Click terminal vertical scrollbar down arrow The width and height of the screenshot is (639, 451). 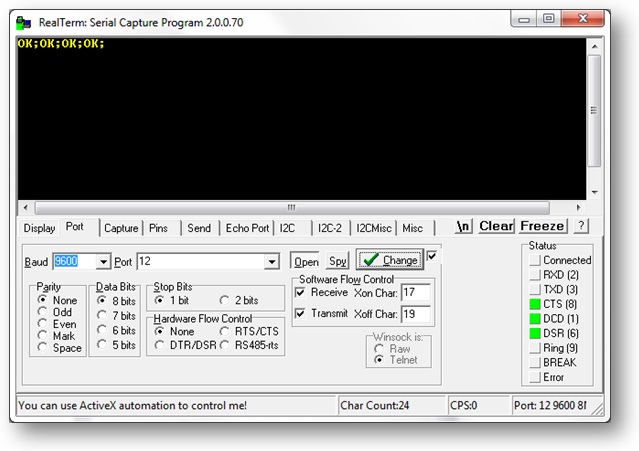click(x=595, y=192)
